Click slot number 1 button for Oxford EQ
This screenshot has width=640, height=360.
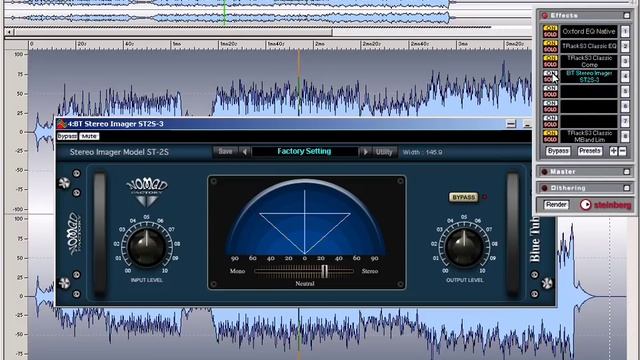click(x=625, y=31)
